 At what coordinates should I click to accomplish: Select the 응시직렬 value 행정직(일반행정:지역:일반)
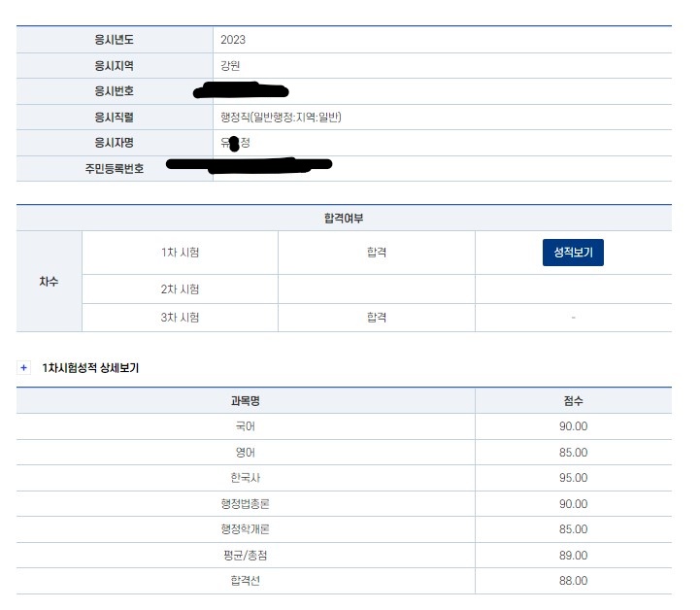click(x=282, y=118)
